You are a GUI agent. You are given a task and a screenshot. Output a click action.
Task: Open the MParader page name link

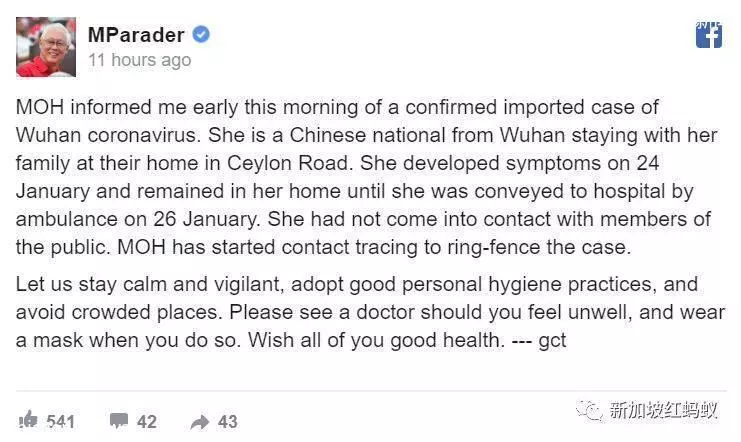coord(136,35)
